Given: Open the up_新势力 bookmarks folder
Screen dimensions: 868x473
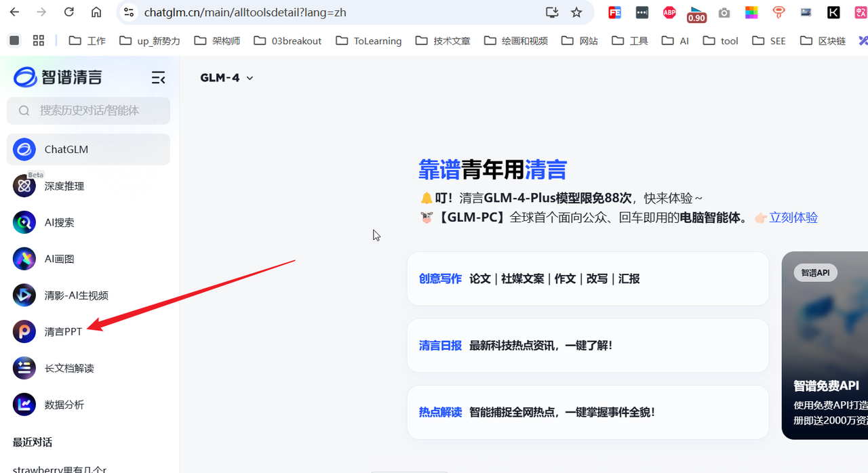Looking at the screenshot, I should click(x=149, y=41).
